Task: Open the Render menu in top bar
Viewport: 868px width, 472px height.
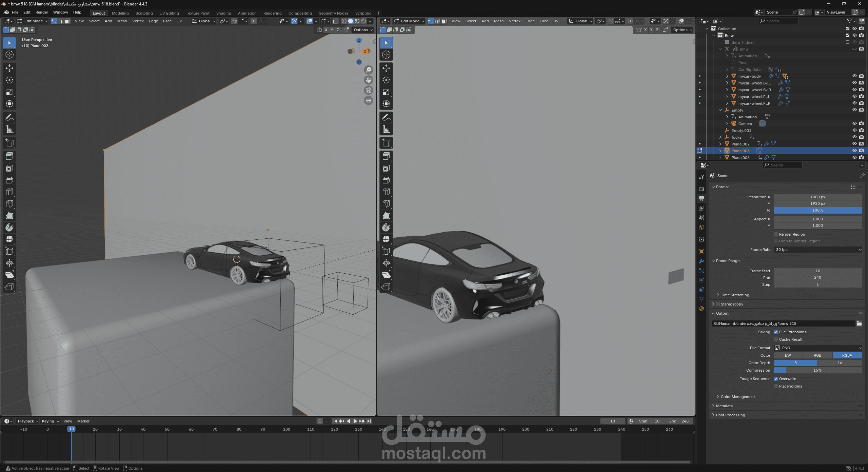Action: point(42,12)
